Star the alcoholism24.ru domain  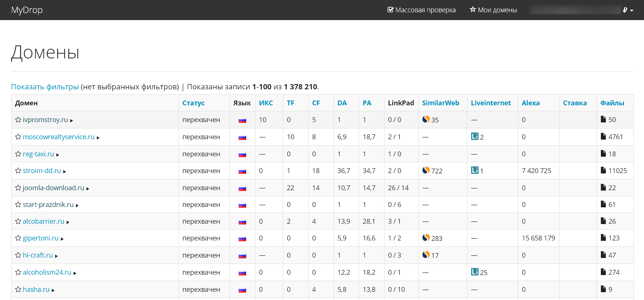click(x=18, y=272)
